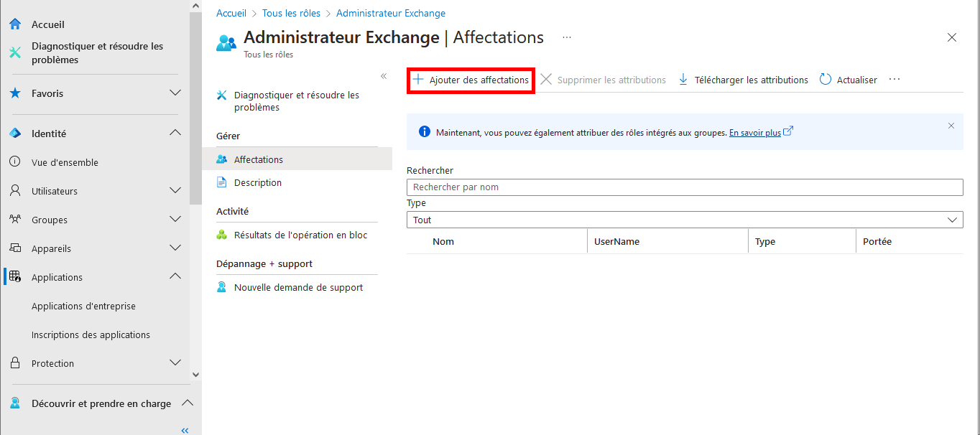Click the Nouvelle demande de support icon

point(221,286)
